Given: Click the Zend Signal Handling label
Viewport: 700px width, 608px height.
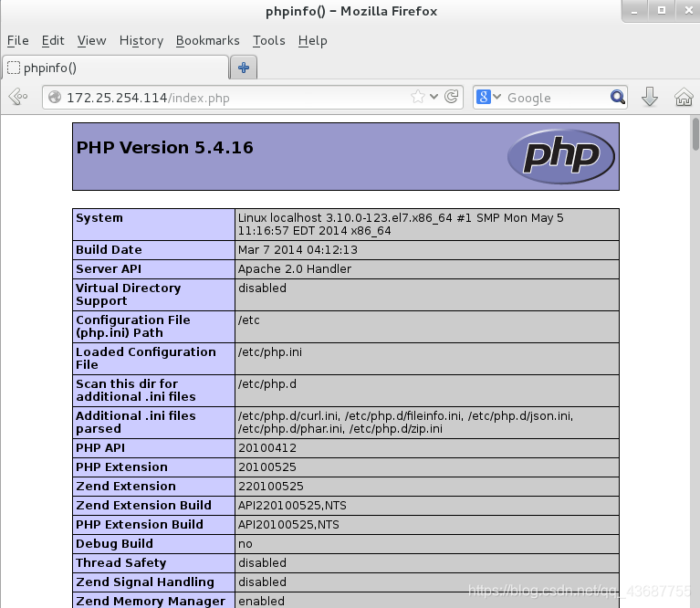Looking at the screenshot, I should click(x=145, y=582).
